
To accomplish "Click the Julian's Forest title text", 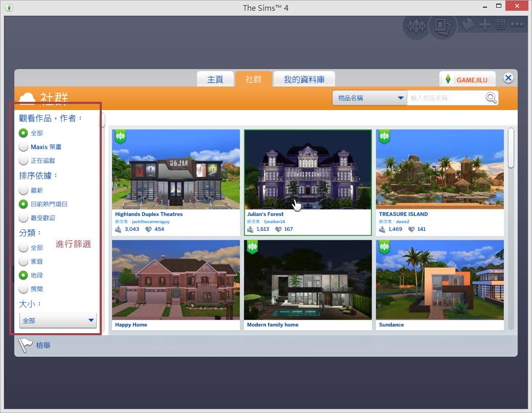I will point(265,214).
